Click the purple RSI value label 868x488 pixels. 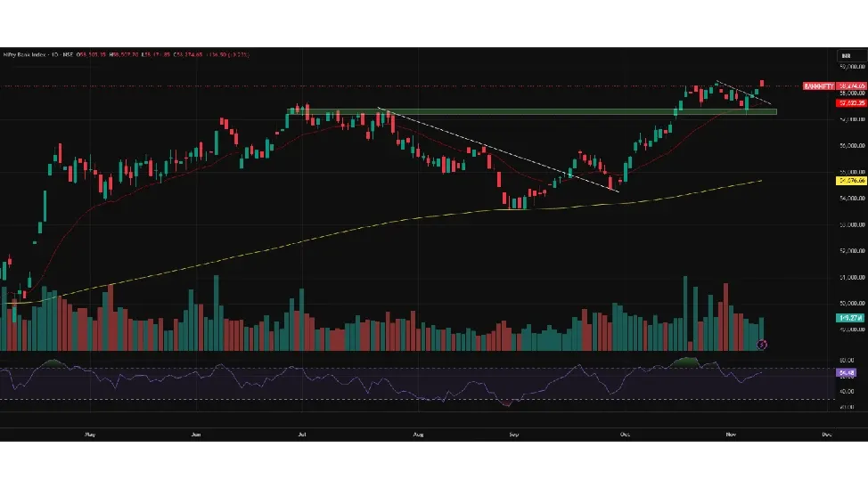(x=846, y=373)
